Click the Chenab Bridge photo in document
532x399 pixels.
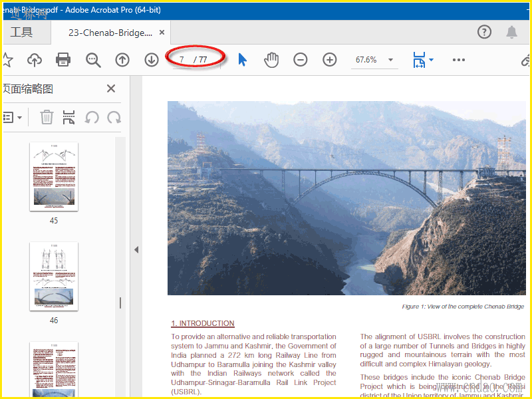[x=346, y=198]
